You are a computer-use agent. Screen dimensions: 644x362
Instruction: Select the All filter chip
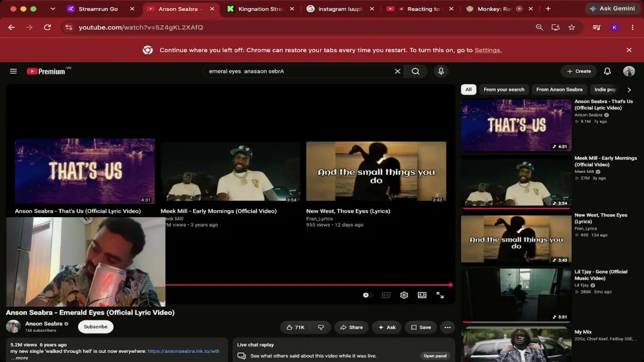468,89
